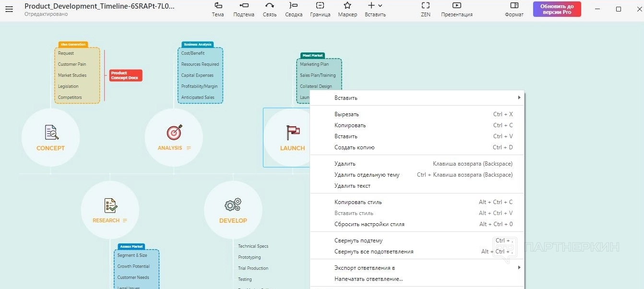Choose Вставить Ctrl+V menu item

(x=417, y=136)
